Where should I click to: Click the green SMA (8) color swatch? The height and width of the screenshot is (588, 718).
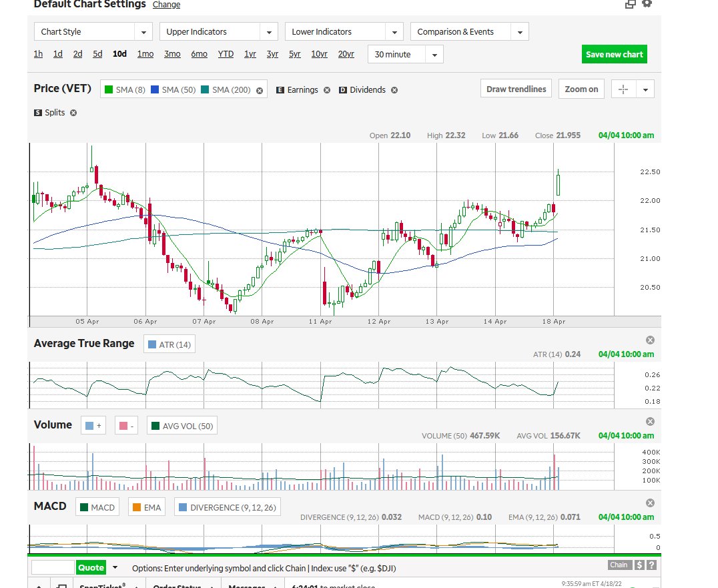coord(109,89)
